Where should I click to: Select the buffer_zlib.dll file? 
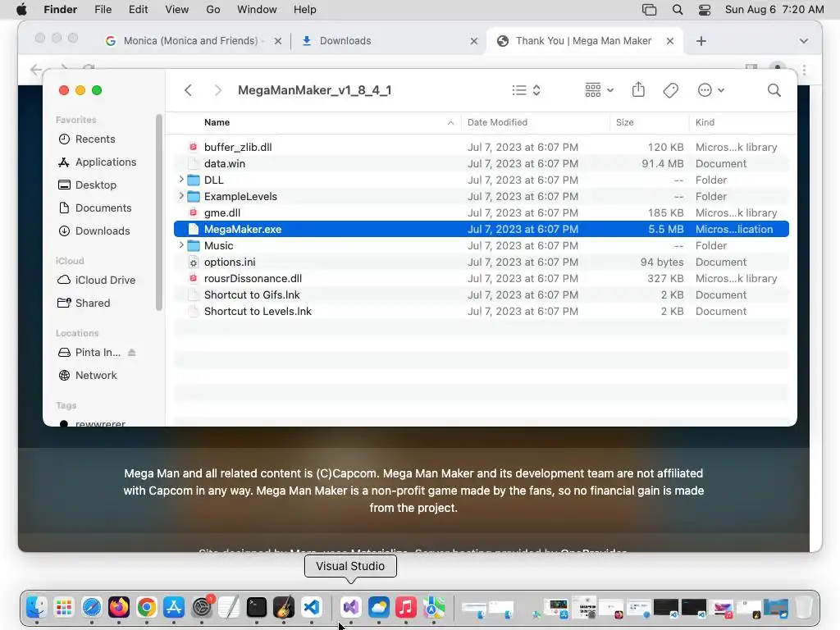[x=481, y=147]
